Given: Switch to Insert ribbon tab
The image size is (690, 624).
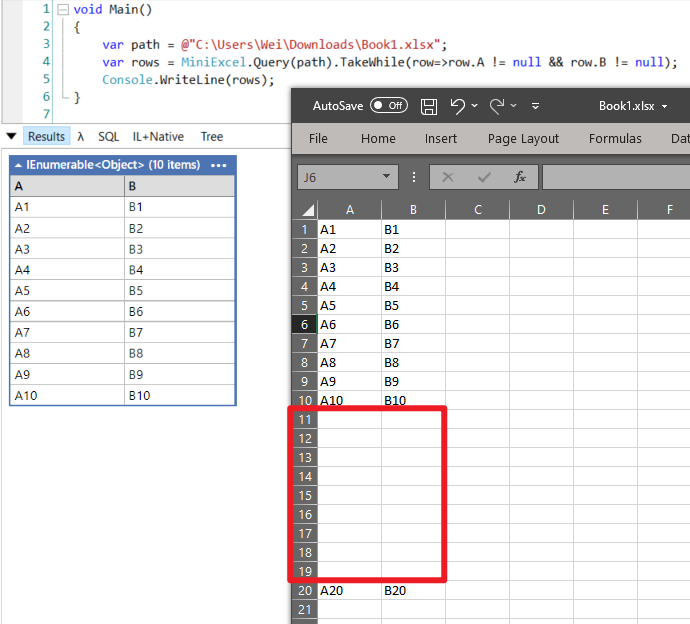Looking at the screenshot, I should pos(440,139).
